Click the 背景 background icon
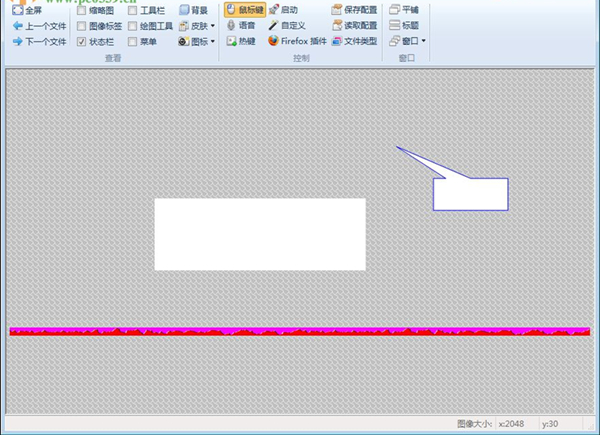 [184, 10]
